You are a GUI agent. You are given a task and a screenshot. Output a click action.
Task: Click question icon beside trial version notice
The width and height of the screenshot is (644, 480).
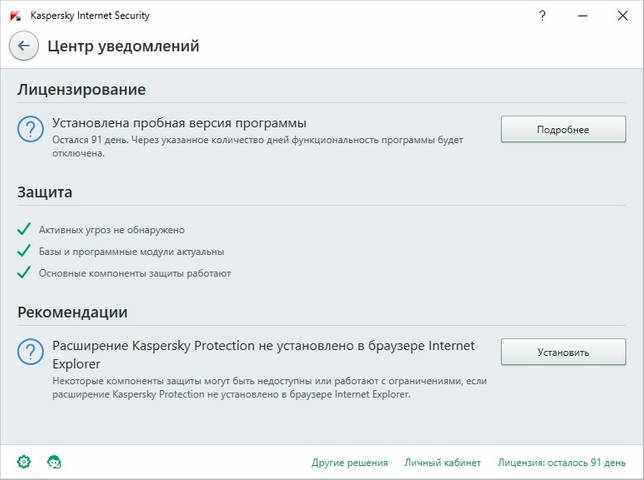coord(30,129)
